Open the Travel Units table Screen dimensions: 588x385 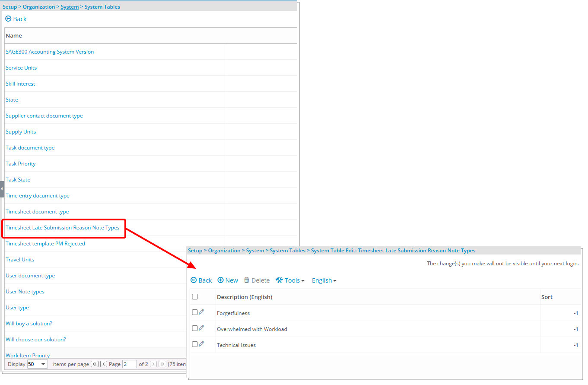[x=20, y=260]
